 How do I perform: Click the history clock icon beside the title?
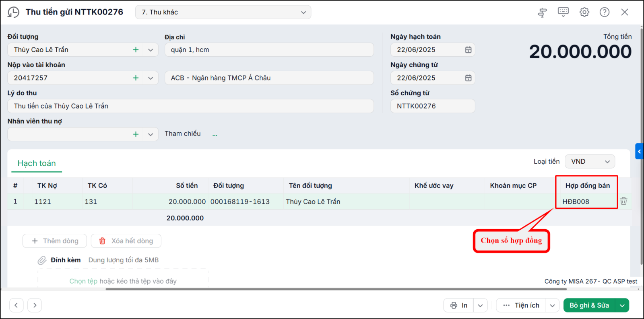point(13,12)
